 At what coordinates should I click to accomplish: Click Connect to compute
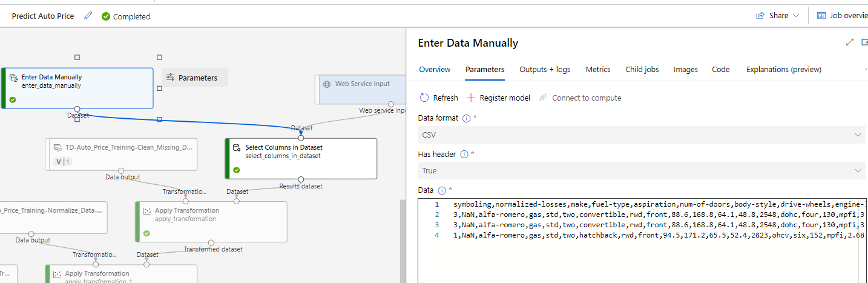tap(580, 98)
